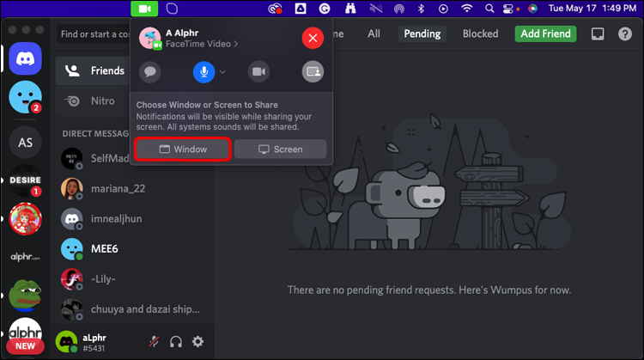The image size is (644, 360).
Task: Open Bluetooth menu bar icon
Action: point(421,9)
